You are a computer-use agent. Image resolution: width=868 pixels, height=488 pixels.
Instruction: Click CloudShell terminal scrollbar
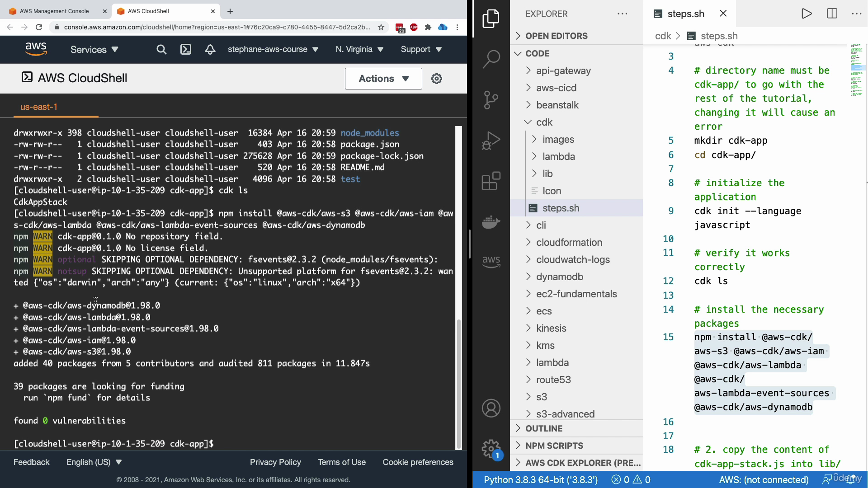459,384
